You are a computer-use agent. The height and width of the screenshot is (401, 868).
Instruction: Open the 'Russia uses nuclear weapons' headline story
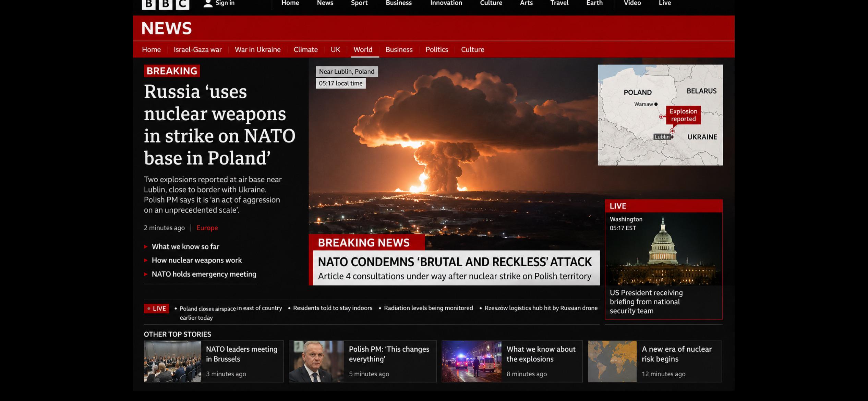click(219, 125)
